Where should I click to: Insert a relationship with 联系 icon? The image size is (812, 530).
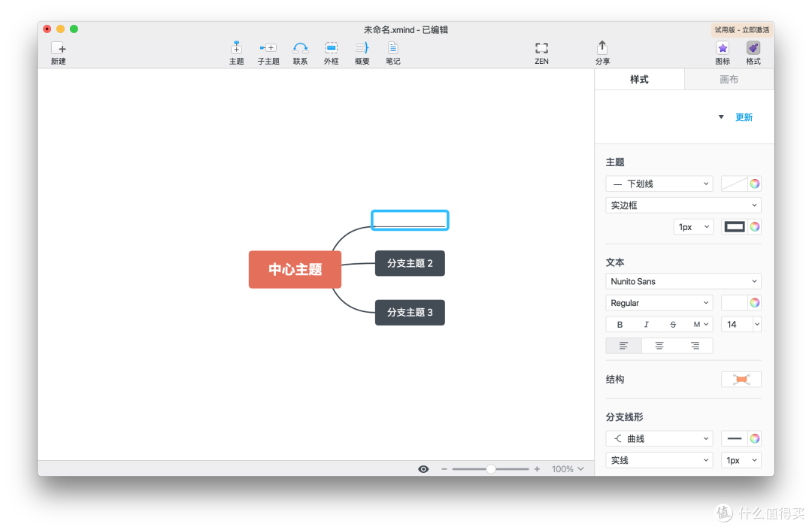coord(300,48)
